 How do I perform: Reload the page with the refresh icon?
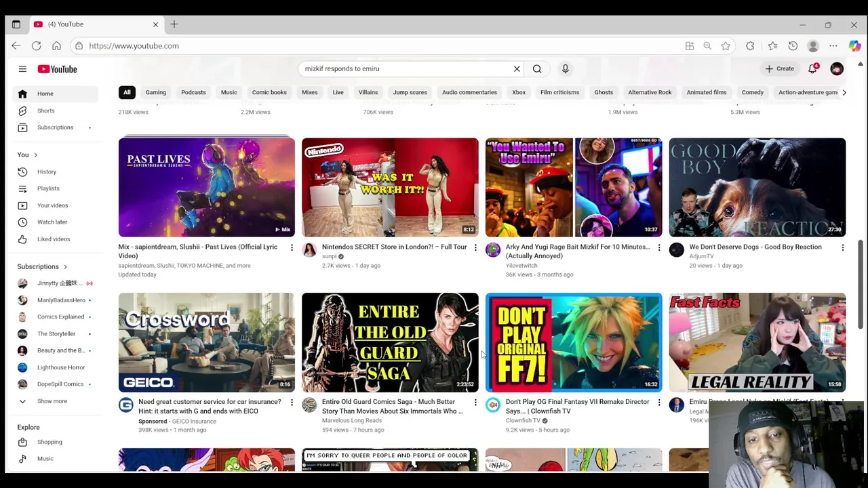point(36,45)
